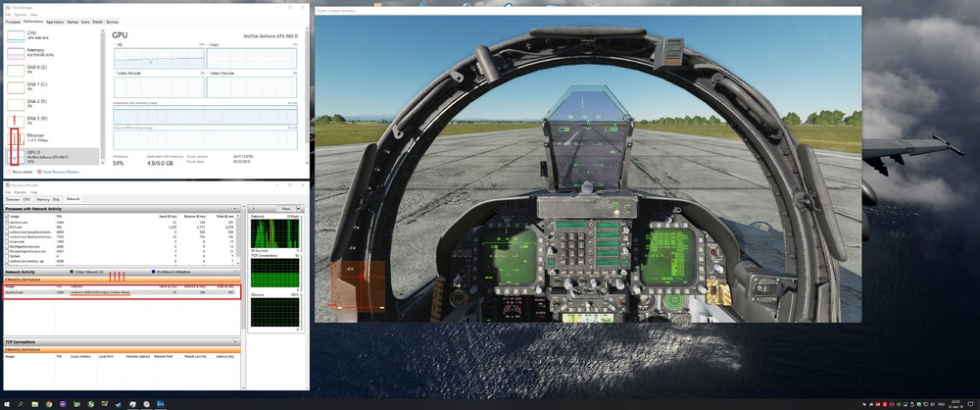Open the File menu in Task Manager

tap(8, 15)
